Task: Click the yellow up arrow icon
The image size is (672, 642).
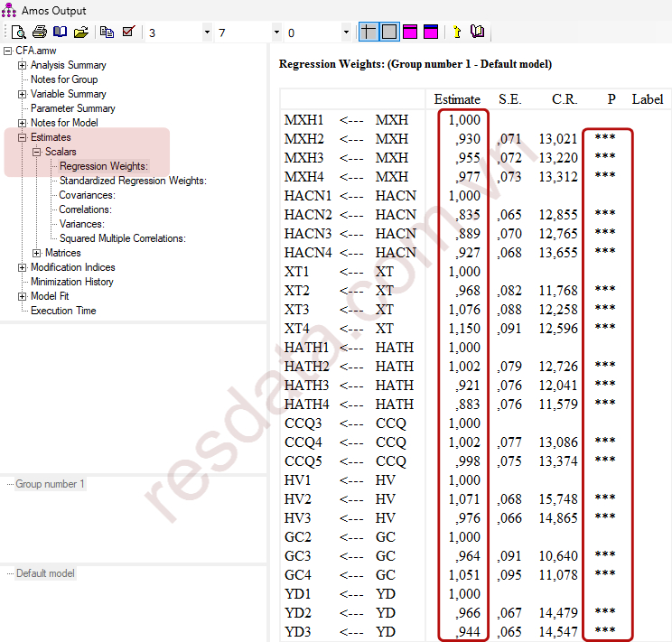Action: (x=456, y=33)
